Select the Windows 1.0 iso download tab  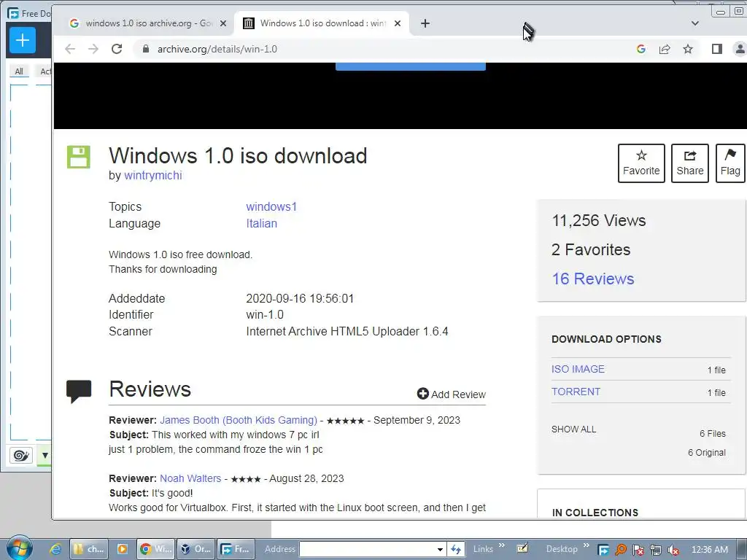point(322,23)
